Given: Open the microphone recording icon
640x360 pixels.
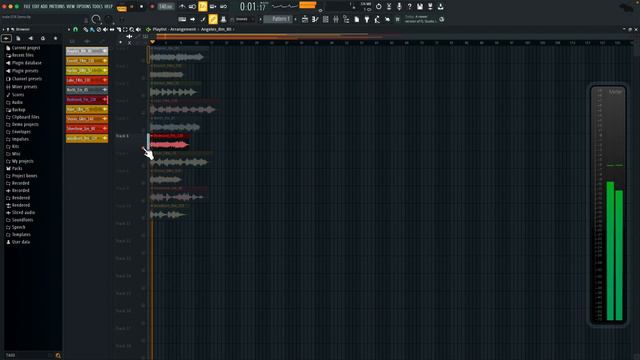Looking at the screenshot, I should [x=399, y=7].
